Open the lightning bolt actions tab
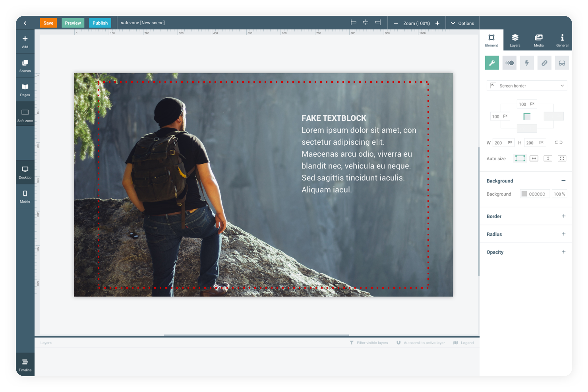 click(x=527, y=63)
